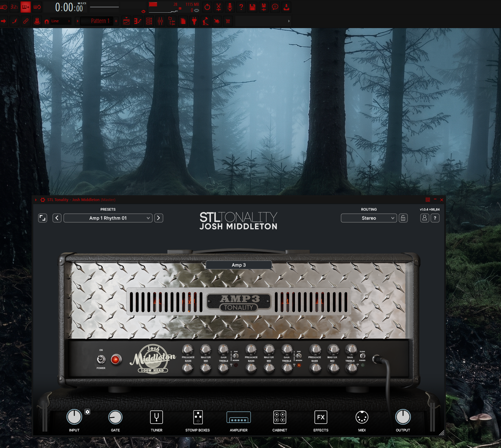Open the Amp 3 selector above the amp
This screenshot has width=501, height=448.
pyautogui.click(x=239, y=265)
